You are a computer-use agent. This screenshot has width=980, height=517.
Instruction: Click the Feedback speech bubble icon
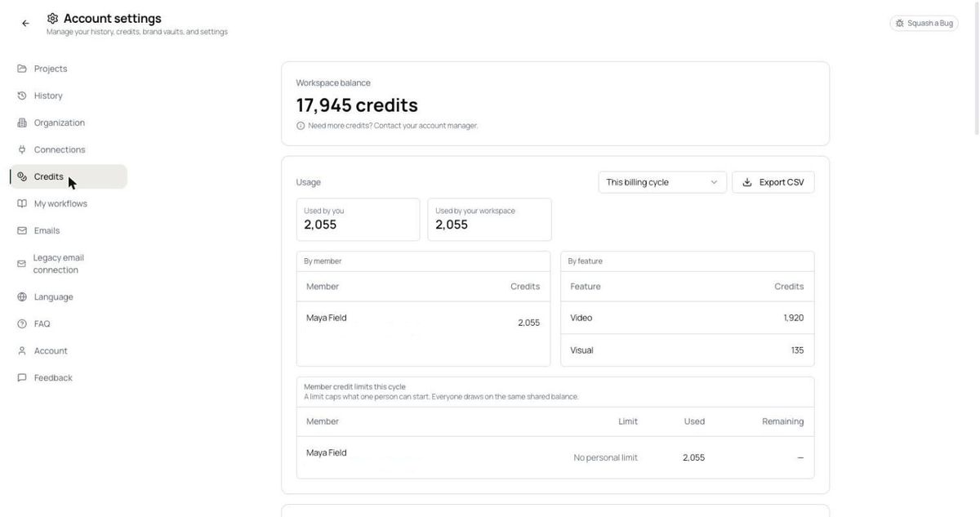coord(22,377)
